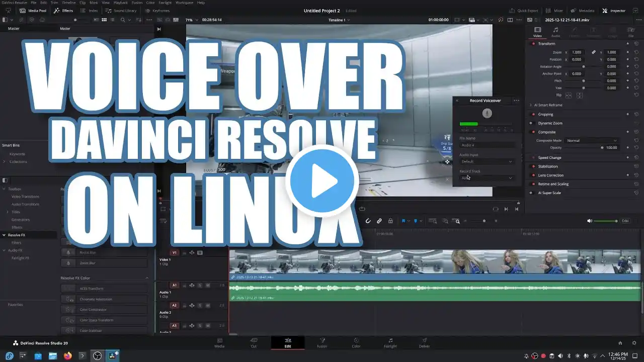Lock the Video 1 track
The image size is (644, 362).
[184, 252]
